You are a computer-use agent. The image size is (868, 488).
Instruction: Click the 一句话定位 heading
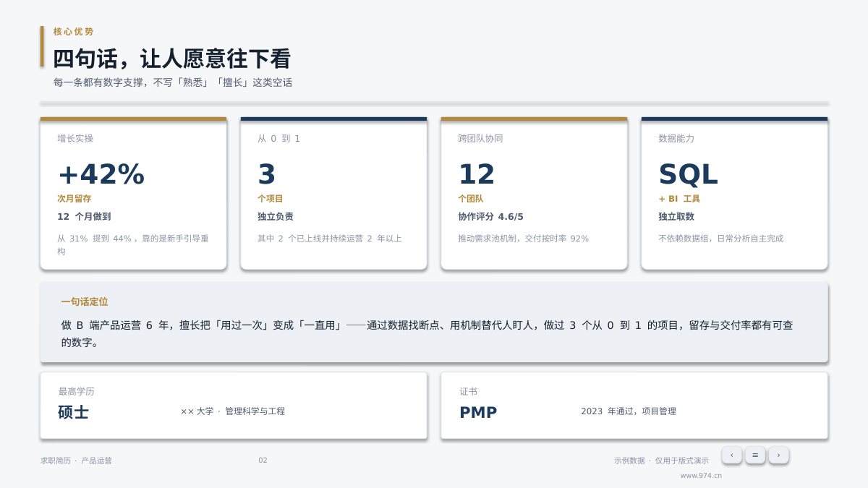coord(85,301)
